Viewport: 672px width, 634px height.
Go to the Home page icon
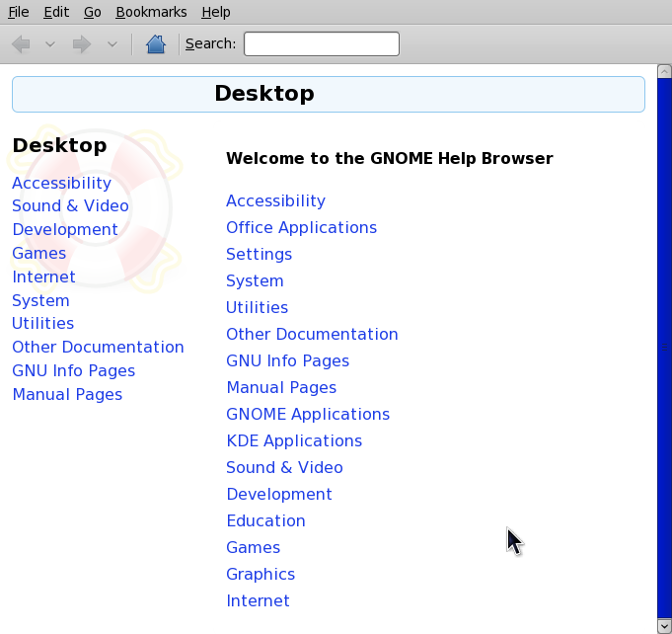click(x=156, y=44)
